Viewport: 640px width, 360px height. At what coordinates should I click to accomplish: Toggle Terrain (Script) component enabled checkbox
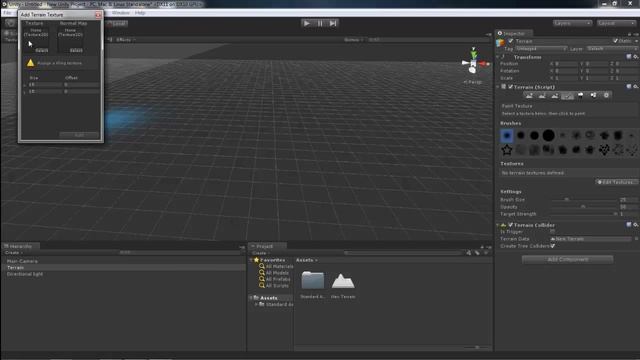(511, 87)
